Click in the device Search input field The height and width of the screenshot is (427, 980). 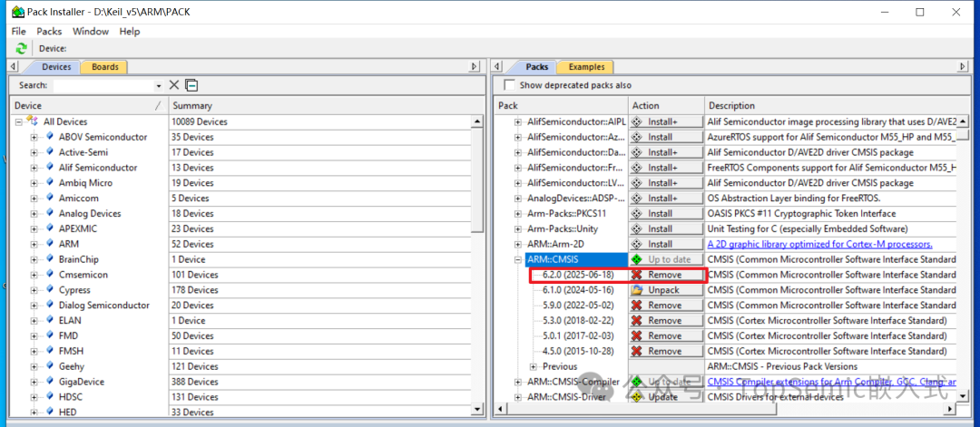103,85
